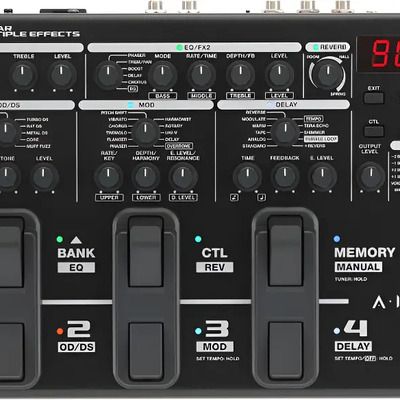Click the TERA ECHO delay type label
Image resolution: width=400 pixels, height=400 pixels.
coord(316,126)
